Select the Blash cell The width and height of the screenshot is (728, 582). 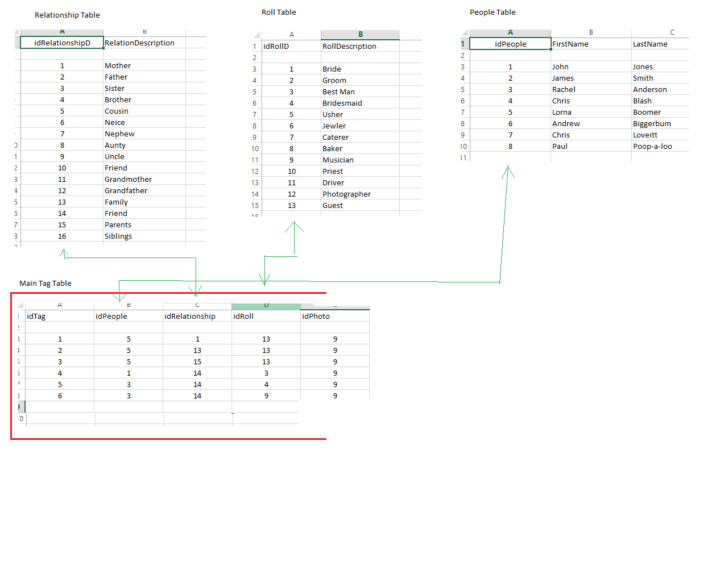point(660,101)
